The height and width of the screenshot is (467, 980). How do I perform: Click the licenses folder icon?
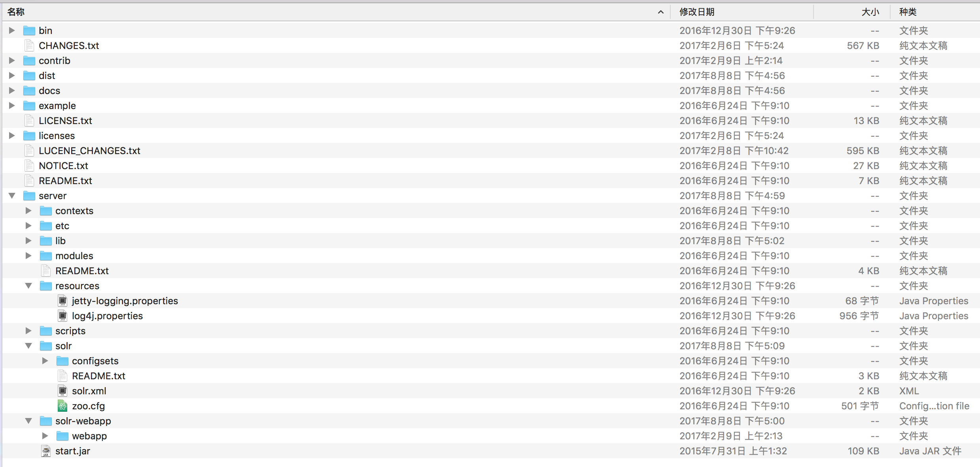point(29,136)
